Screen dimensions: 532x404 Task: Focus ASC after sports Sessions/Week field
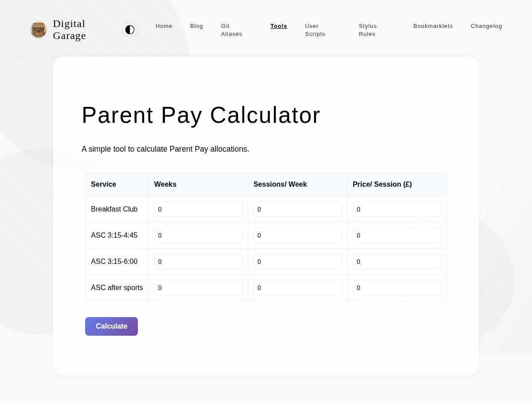tap(297, 288)
